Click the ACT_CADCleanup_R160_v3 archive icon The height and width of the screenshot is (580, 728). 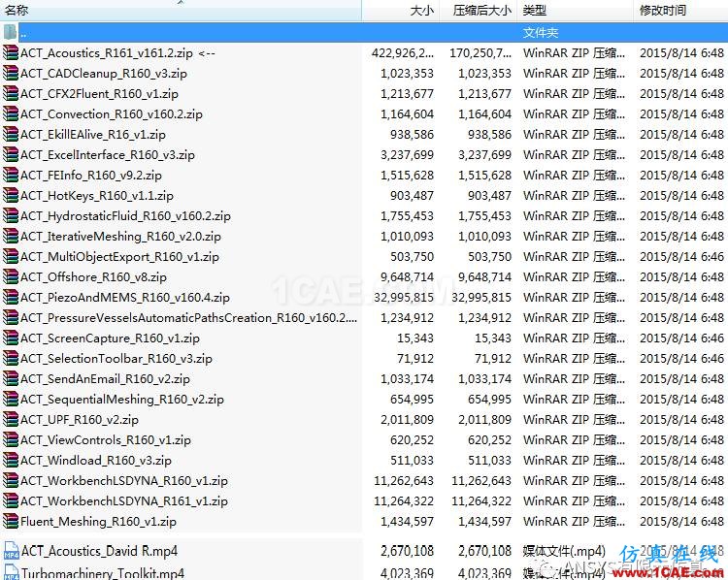pos(11,74)
